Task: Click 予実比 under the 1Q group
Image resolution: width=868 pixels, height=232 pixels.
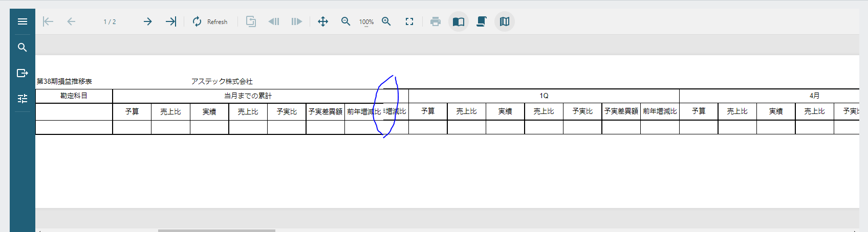Action: click(x=582, y=111)
